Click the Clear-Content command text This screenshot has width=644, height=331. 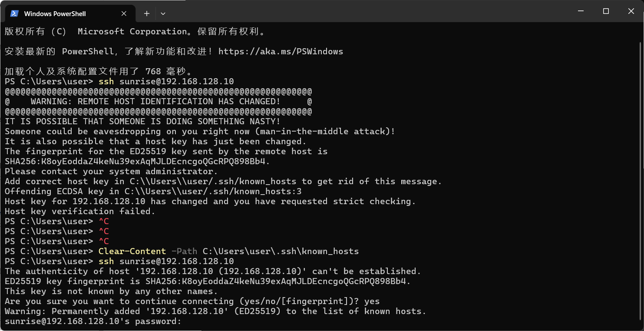coord(132,251)
